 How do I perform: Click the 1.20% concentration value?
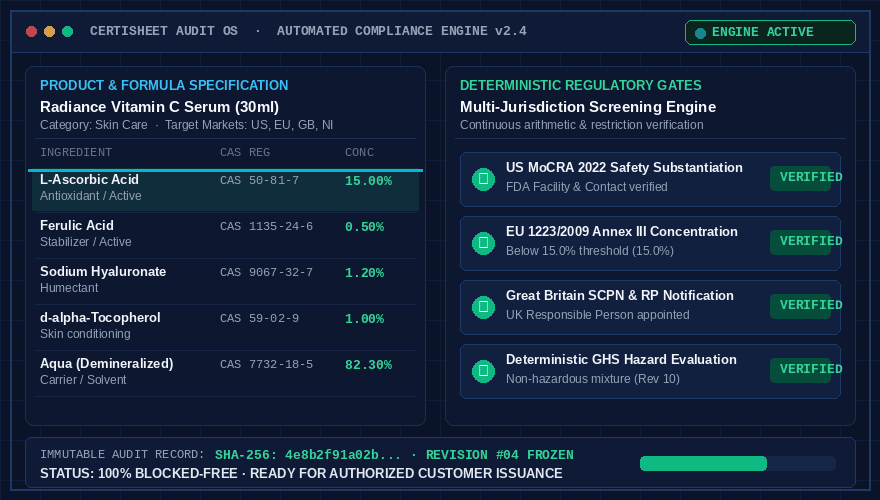(364, 273)
